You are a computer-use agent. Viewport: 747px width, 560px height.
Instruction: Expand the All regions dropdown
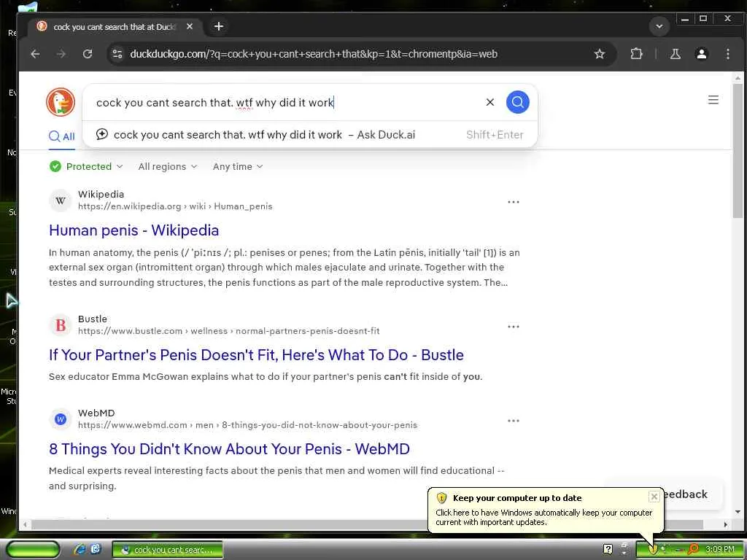(168, 166)
